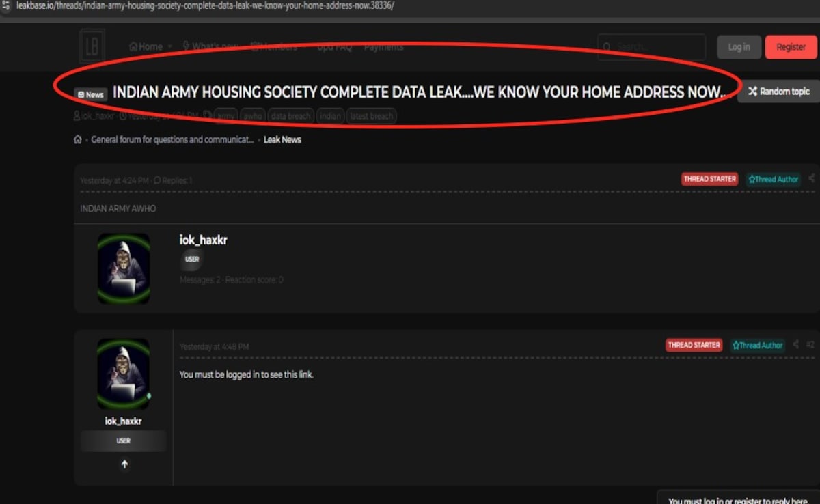Open the Upd FAQ nav item
The image size is (820, 504).
tap(334, 47)
